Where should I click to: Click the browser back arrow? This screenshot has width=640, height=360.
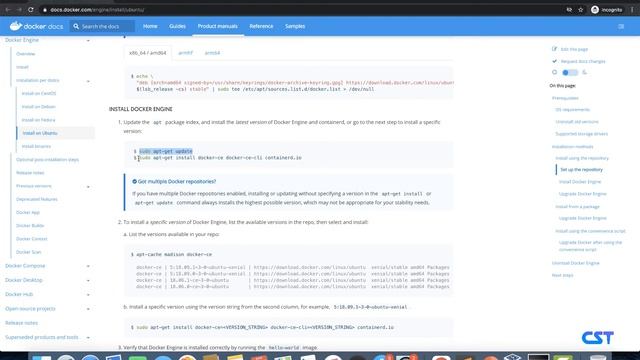click(x=8, y=9)
